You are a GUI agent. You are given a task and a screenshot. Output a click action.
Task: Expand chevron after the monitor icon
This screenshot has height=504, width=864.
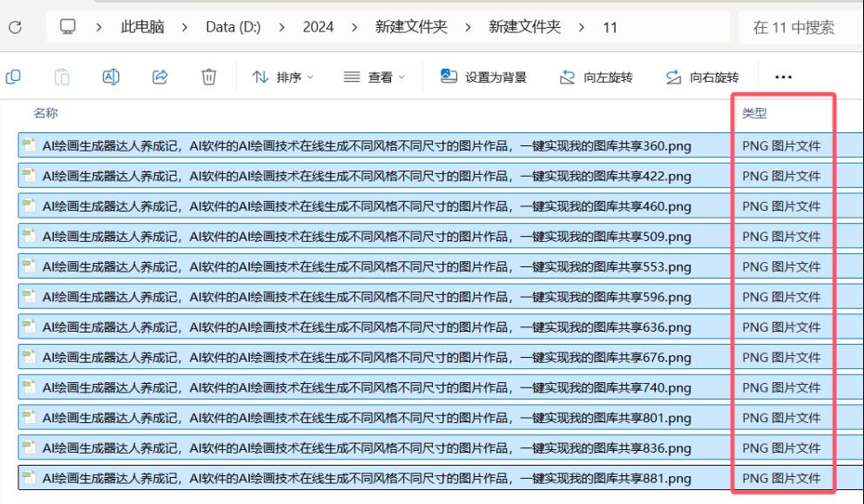pos(98,27)
